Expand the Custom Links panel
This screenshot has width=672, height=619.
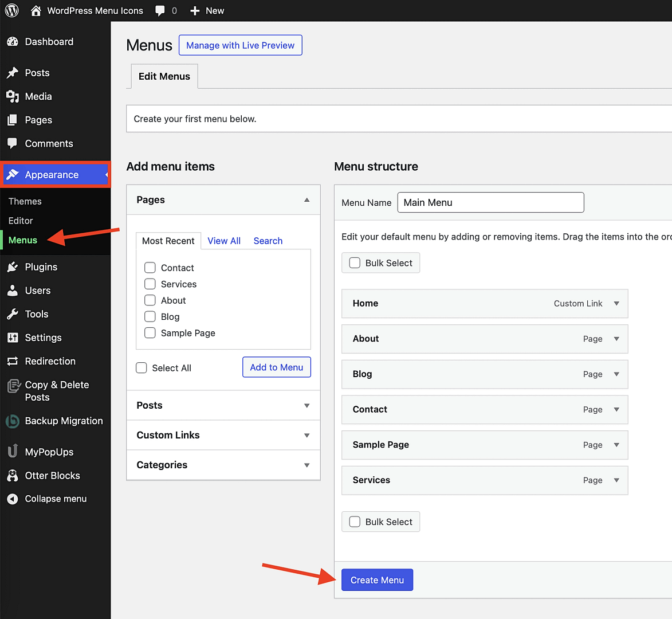pos(223,435)
